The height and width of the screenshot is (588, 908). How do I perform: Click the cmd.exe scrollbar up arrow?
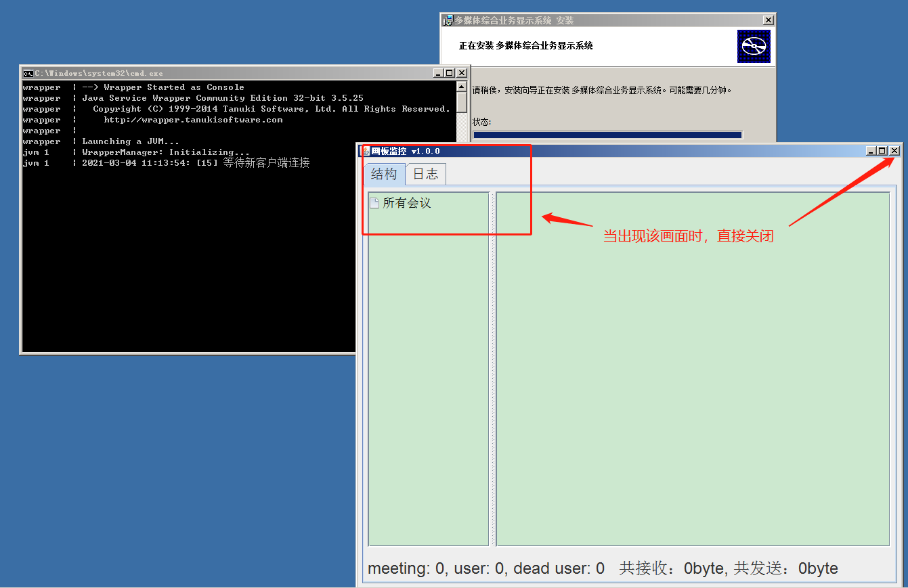(462, 87)
